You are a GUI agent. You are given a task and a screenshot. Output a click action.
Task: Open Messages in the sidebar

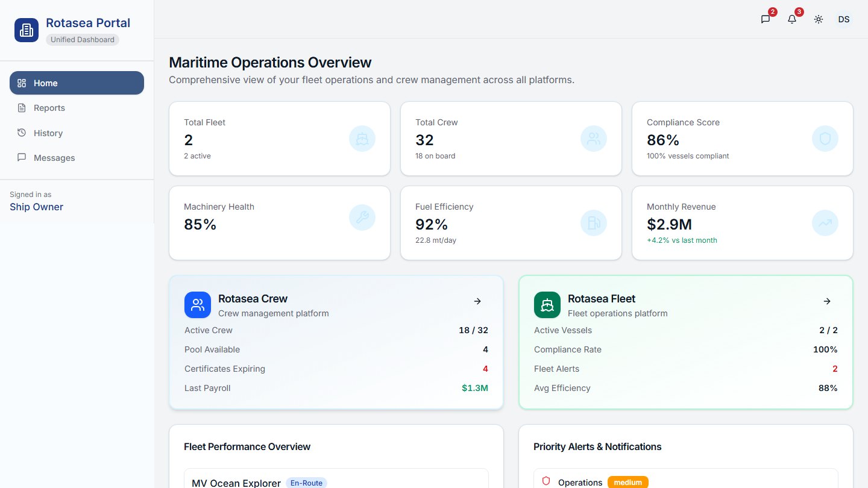tap(77, 158)
